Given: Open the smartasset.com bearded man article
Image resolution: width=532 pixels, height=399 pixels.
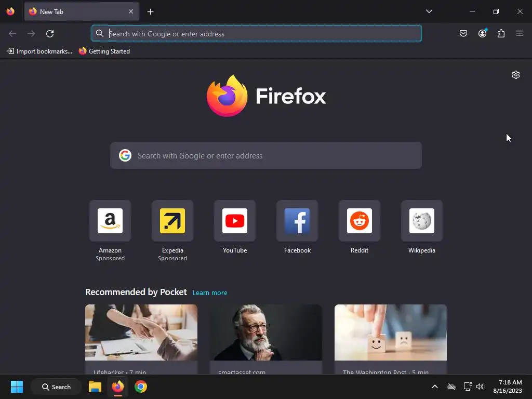Looking at the screenshot, I should point(266,332).
